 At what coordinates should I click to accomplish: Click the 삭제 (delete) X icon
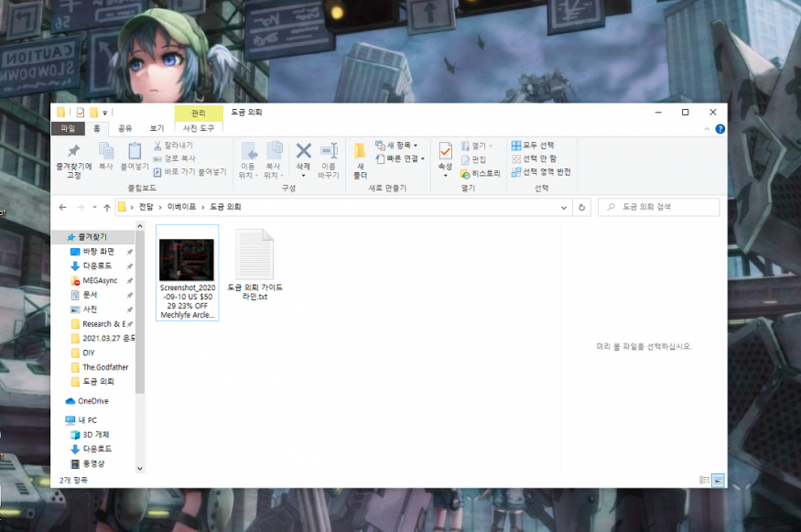pos(303,151)
